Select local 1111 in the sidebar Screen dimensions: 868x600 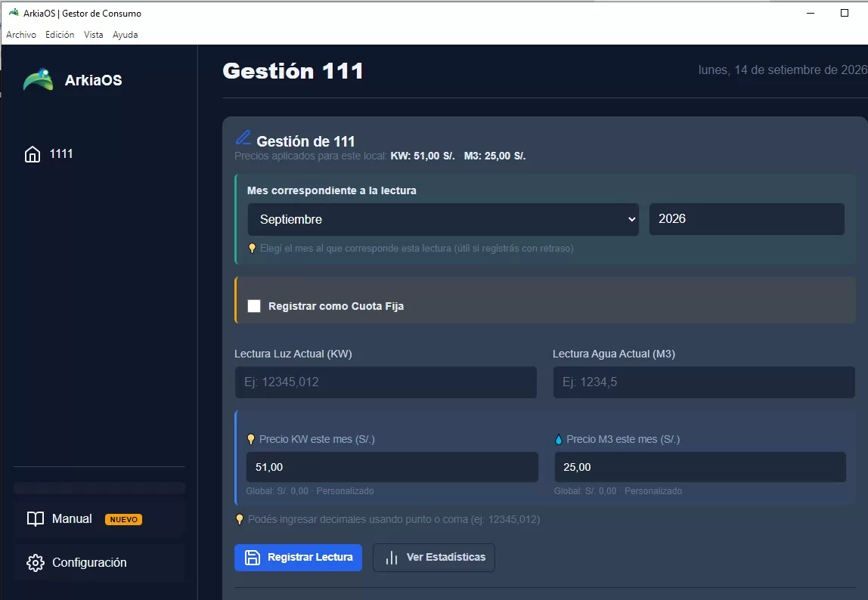pyautogui.click(x=100, y=154)
